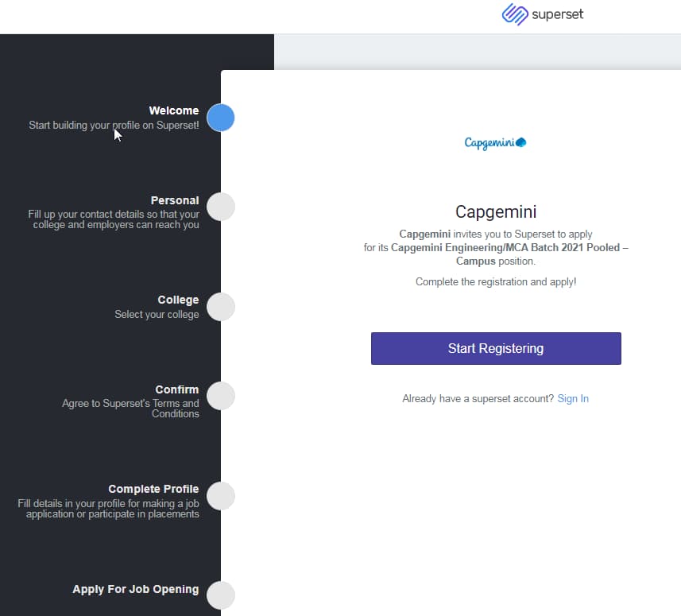Click the Capgemini logo image
This screenshot has height=616, width=681.
(496, 143)
